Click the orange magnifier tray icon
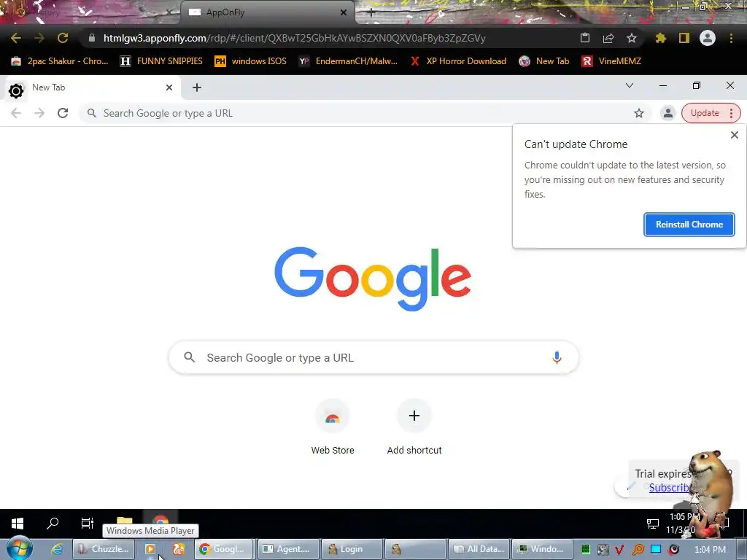 tap(638, 550)
